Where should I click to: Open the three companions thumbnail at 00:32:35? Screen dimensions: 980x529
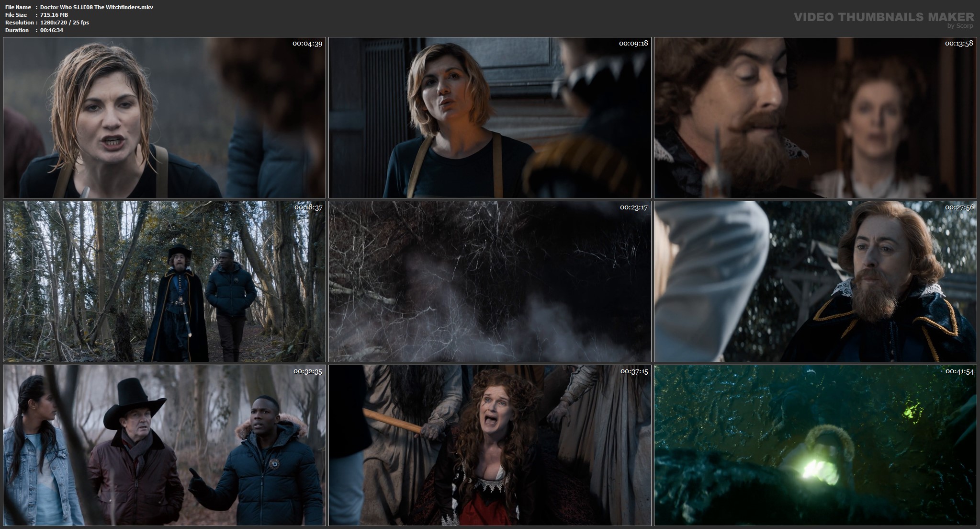coord(164,446)
